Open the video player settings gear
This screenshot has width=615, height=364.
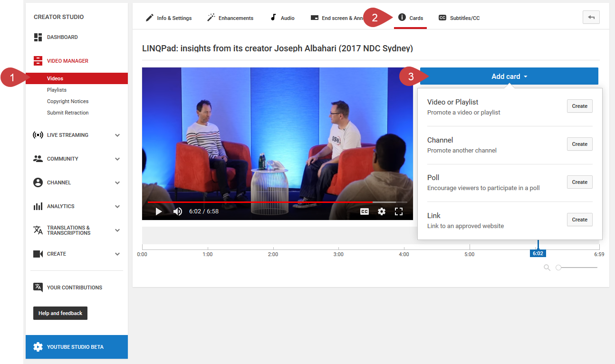pos(382,211)
